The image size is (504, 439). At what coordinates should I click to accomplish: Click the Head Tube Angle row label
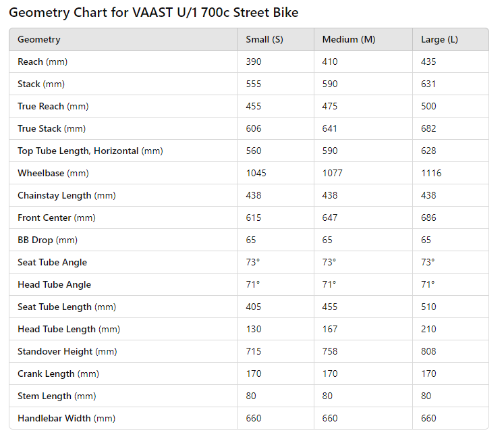point(54,284)
